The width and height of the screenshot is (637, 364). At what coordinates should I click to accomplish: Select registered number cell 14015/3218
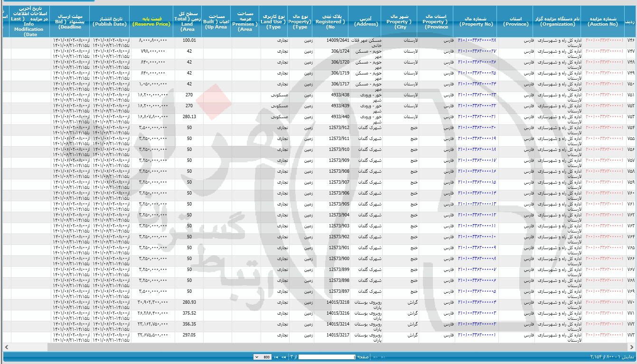tap(338, 302)
